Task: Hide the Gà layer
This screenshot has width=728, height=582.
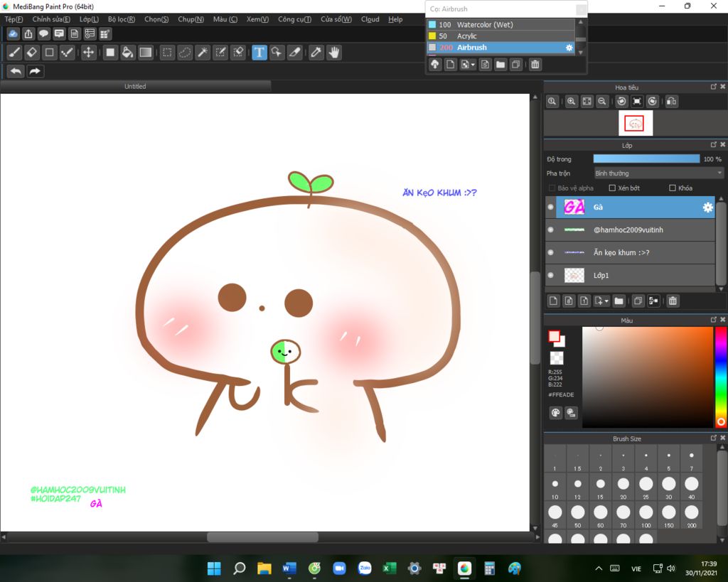Action: (551, 207)
